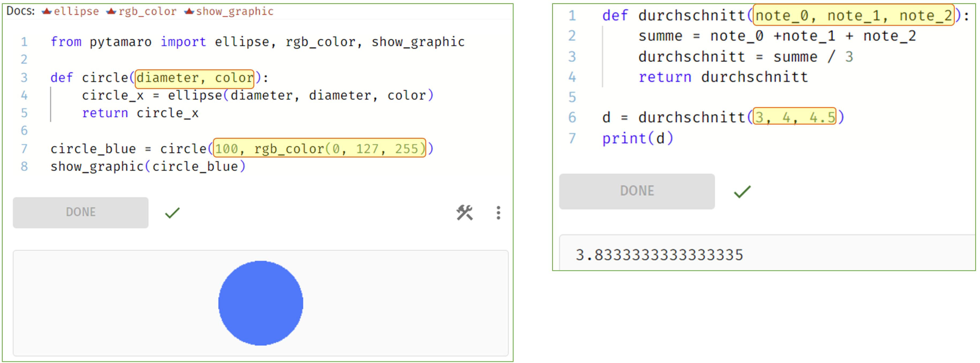This screenshot has width=980, height=363.
Task: Click the highlighted '100, rgb_color(0, 127, 255)' arguments
Action: click(319, 148)
